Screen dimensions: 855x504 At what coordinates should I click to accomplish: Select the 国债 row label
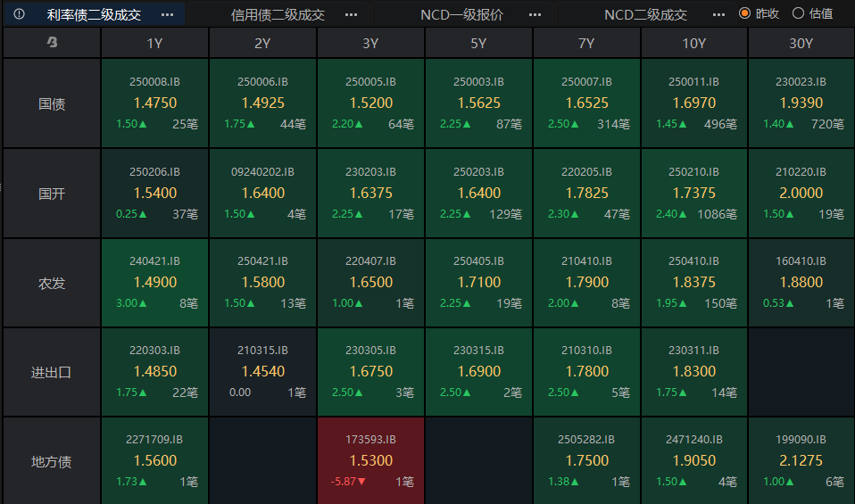[52, 103]
